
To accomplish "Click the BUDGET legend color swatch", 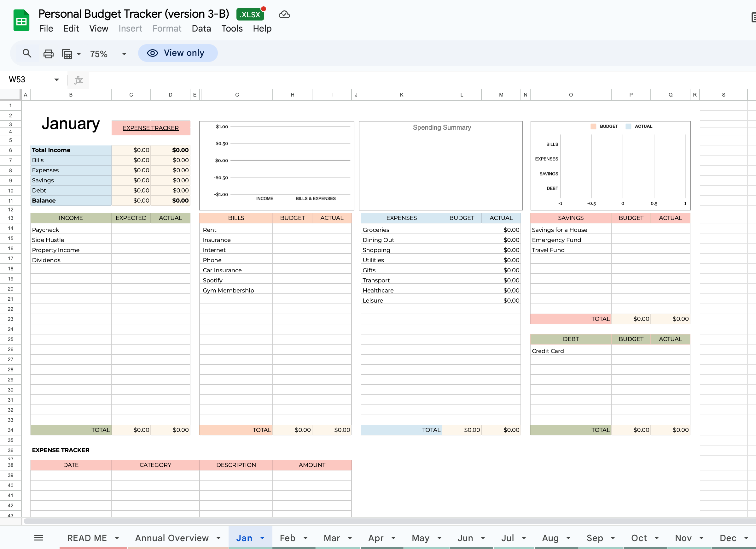I will (593, 127).
